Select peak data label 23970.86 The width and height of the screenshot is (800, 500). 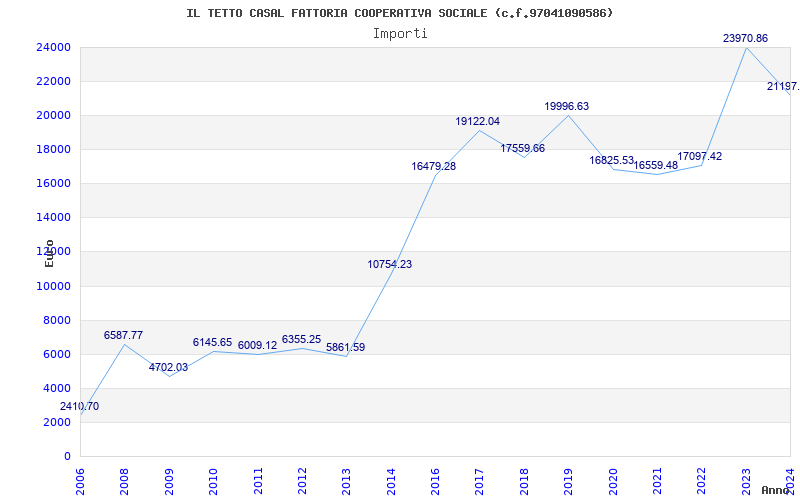point(745,38)
